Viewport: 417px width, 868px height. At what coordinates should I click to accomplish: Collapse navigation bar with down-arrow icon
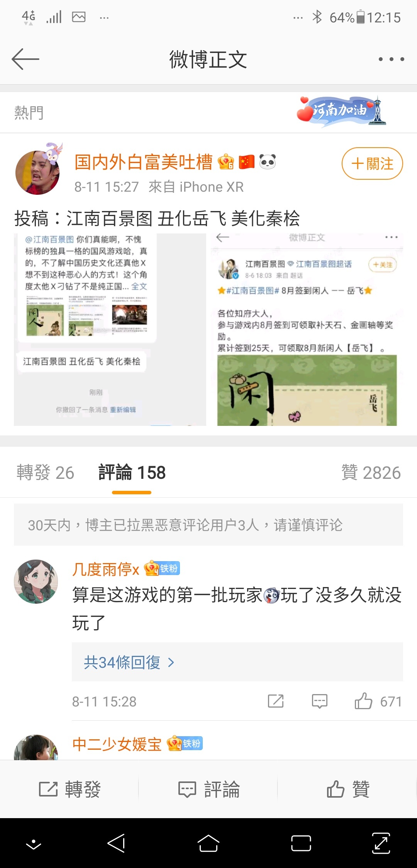click(x=34, y=844)
